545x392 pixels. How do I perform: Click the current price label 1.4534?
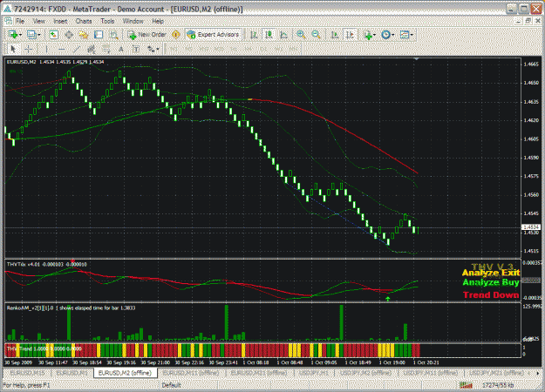pyautogui.click(x=531, y=227)
